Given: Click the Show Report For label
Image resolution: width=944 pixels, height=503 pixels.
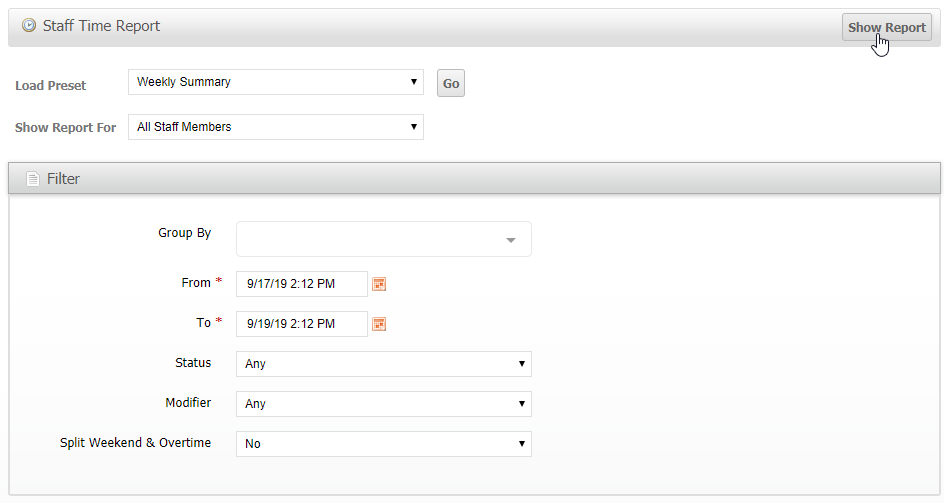Looking at the screenshot, I should point(65,128).
